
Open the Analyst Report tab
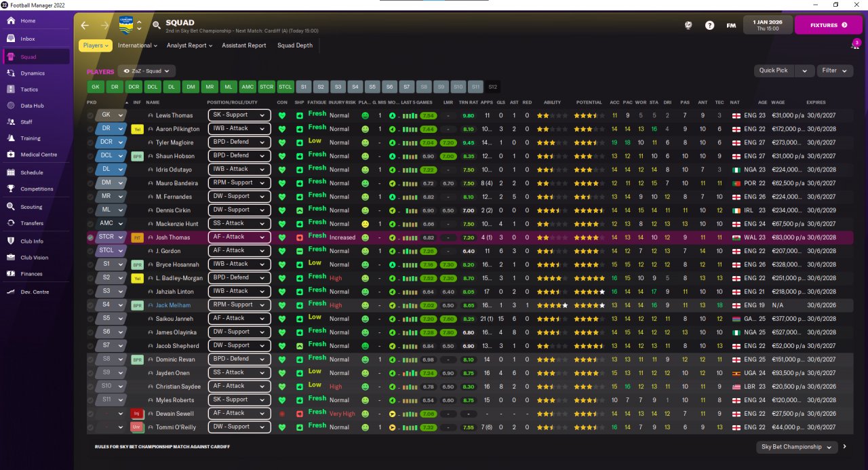pos(189,45)
